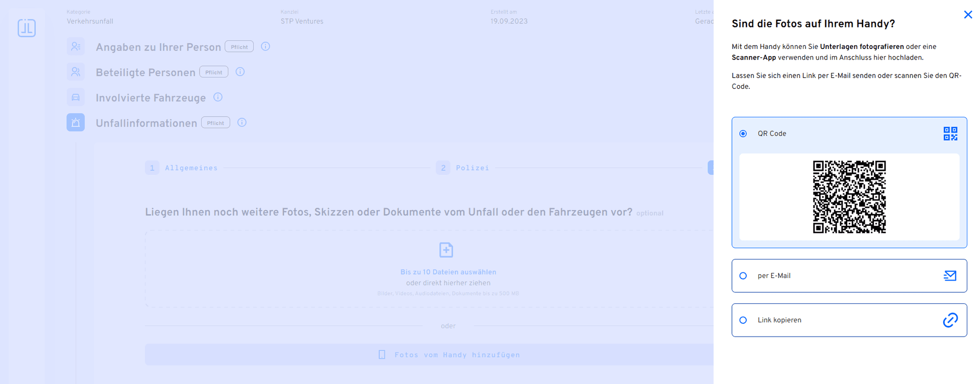The width and height of the screenshot is (980, 384).
Task: Click the panel heading Sind die Fotos auf Ihrem Handy?
Action: tap(813, 24)
